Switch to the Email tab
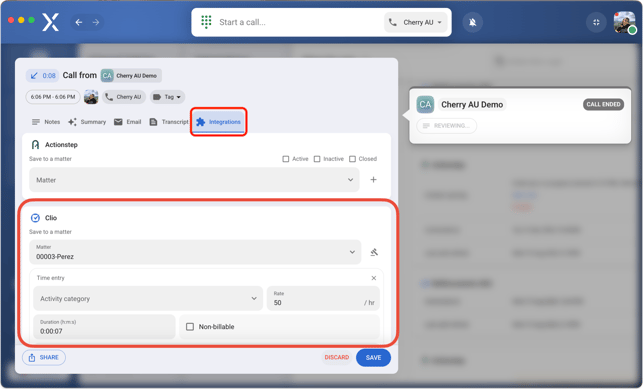The image size is (644, 389). coord(128,122)
